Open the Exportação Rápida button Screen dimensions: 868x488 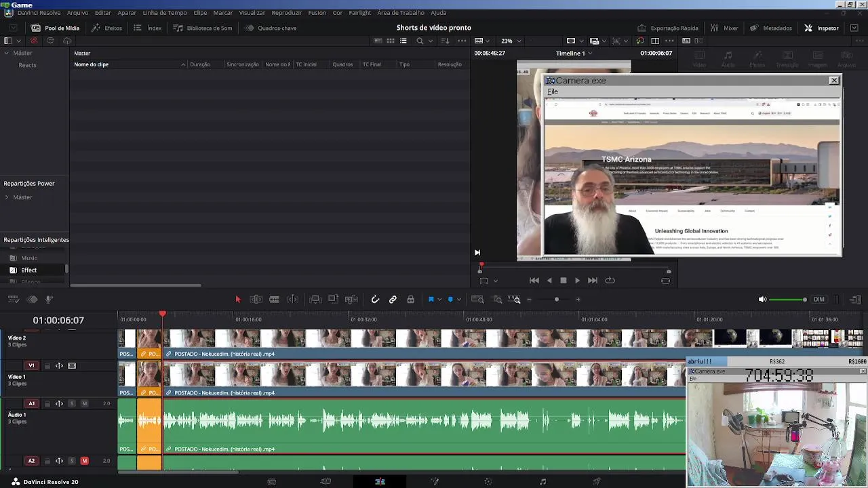668,28
